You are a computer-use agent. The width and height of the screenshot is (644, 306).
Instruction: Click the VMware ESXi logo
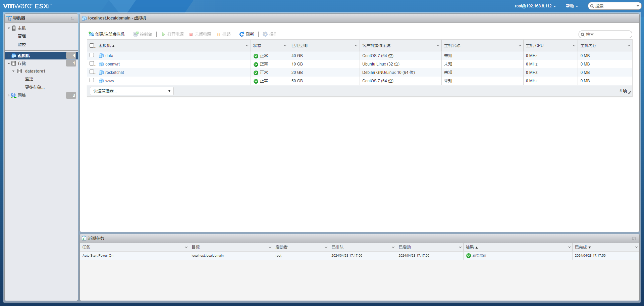27,6
